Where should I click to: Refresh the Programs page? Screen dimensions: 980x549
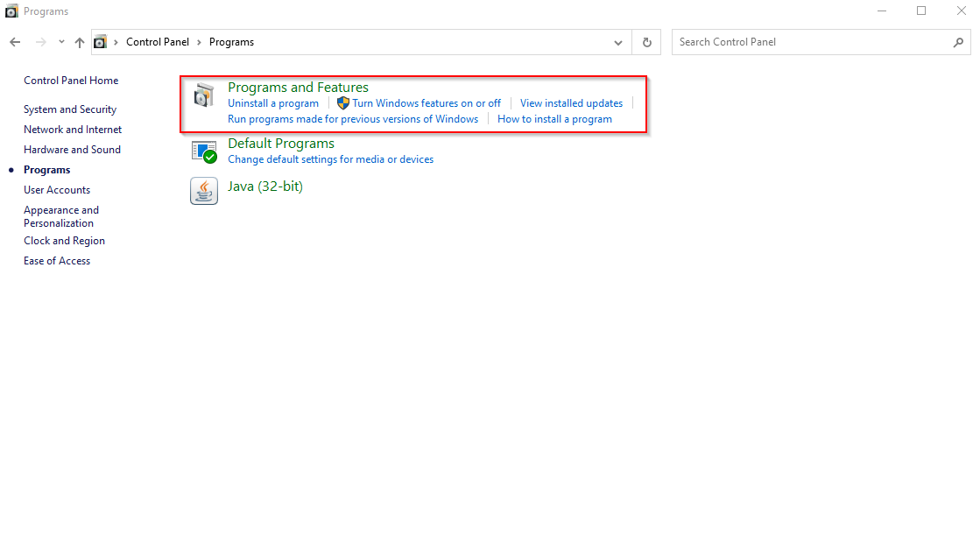point(647,43)
